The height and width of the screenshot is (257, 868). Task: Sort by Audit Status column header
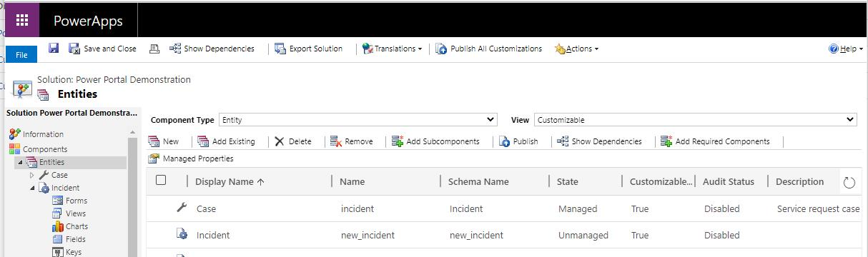(x=729, y=182)
